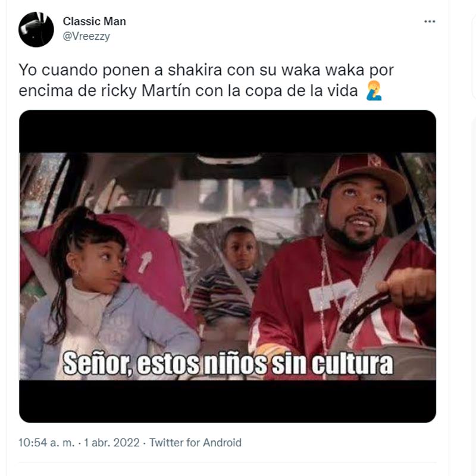Open the Twitter for Android source link
Screen dimensions: 476x476
[x=195, y=443]
